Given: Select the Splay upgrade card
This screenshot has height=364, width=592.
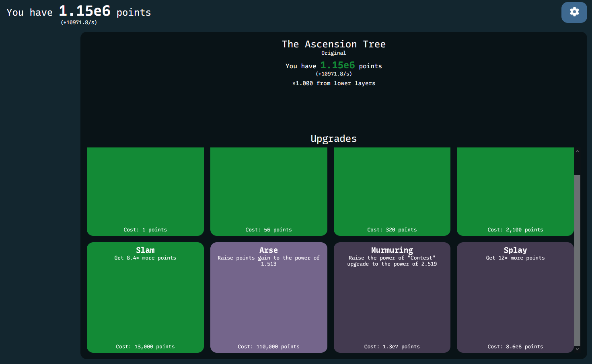Looking at the screenshot, I should (515, 297).
